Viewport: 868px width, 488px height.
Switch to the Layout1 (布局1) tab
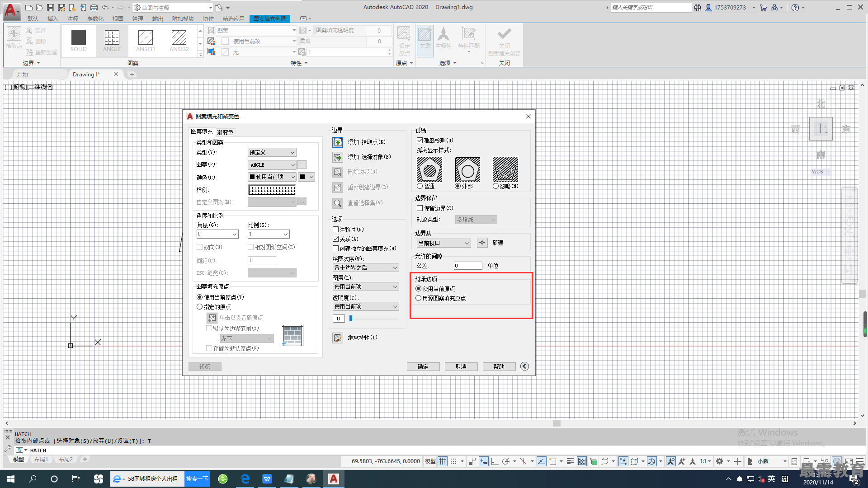coord(41,460)
